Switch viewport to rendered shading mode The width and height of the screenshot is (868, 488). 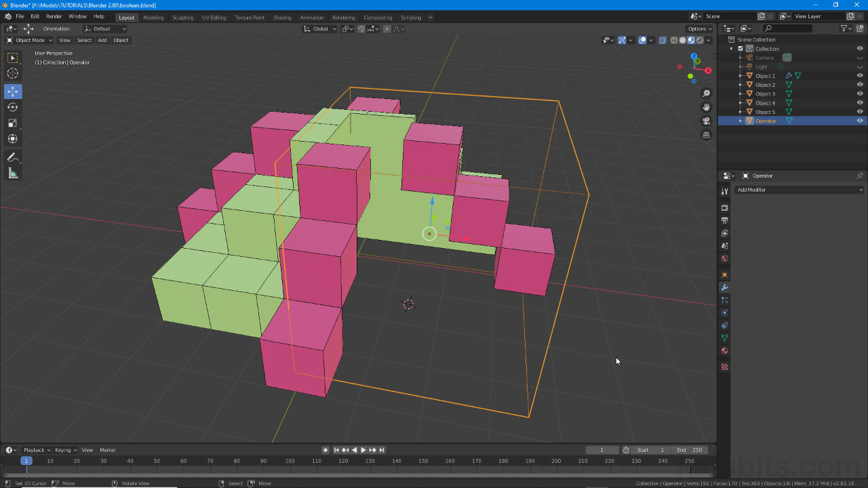[x=700, y=39]
